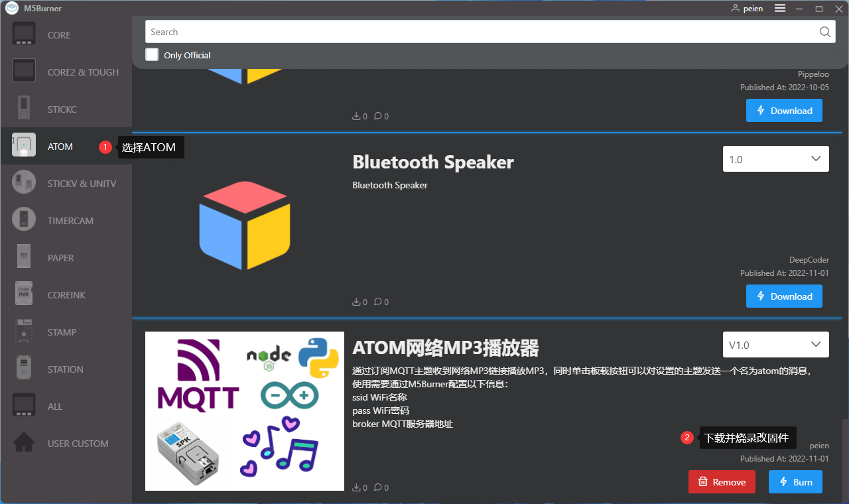This screenshot has width=849, height=504.
Task: Open the ATOM MP3 player MQTT thumbnail
Action: pyautogui.click(x=245, y=411)
